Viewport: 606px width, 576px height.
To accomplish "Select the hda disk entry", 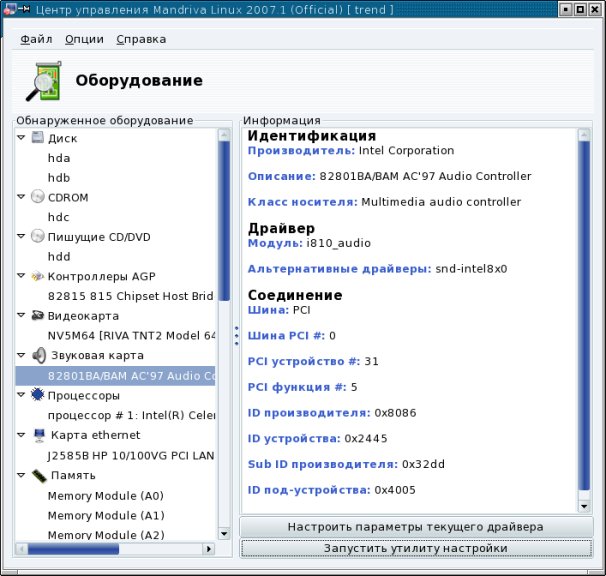I will click(59, 158).
